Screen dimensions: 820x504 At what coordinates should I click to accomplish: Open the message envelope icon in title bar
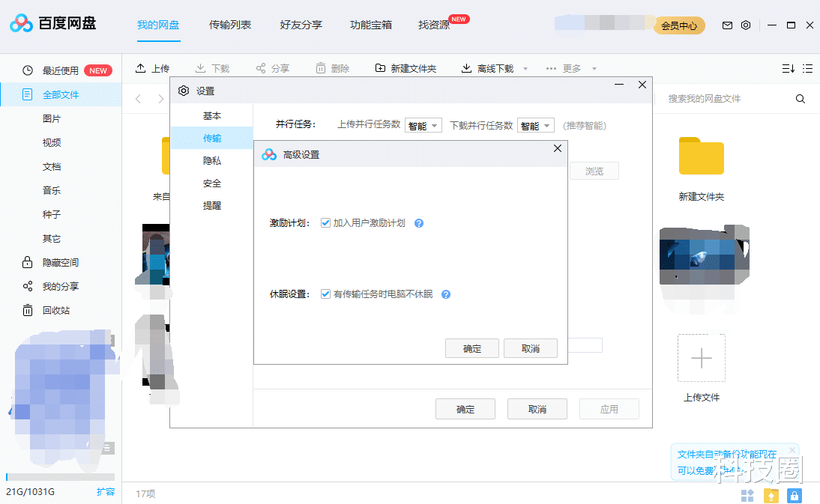click(726, 25)
